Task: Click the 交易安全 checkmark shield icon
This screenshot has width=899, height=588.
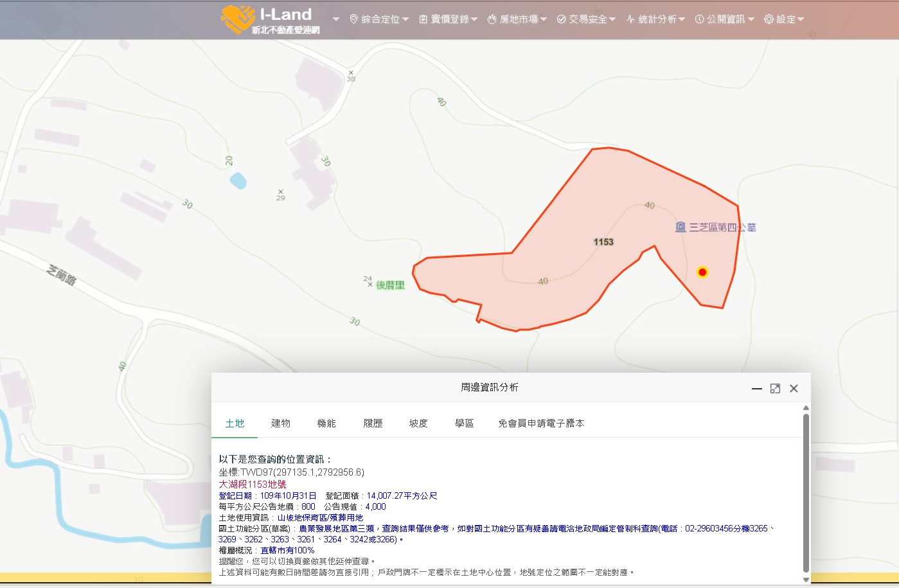Action: click(560, 19)
